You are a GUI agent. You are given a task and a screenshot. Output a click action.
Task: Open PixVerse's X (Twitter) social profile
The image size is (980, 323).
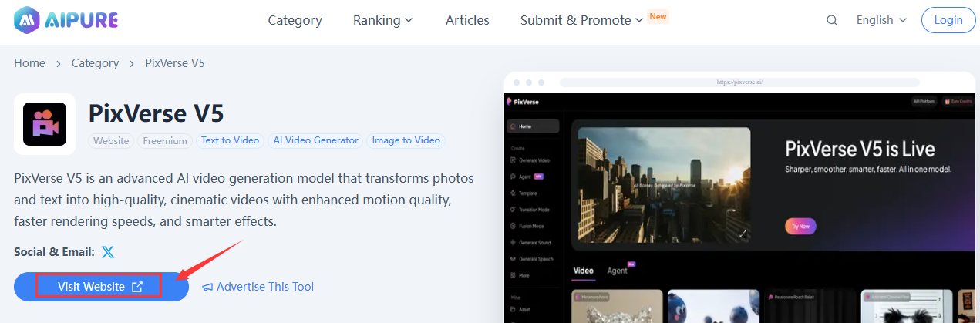(x=108, y=252)
